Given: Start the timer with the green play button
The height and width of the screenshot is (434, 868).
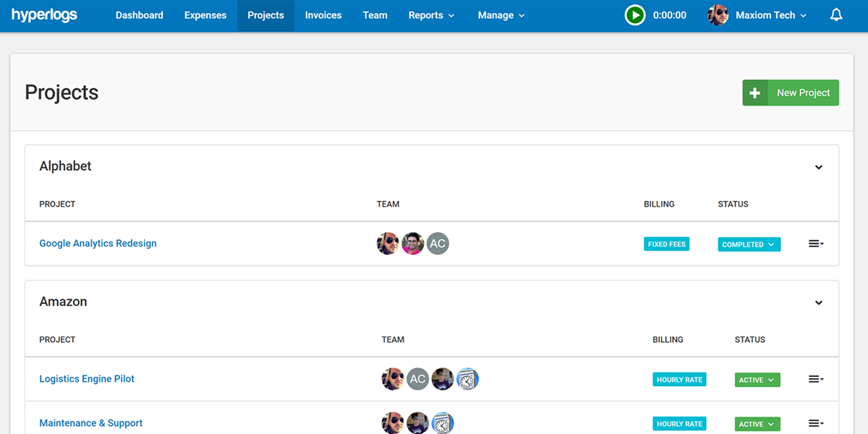Looking at the screenshot, I should point(634,15).
